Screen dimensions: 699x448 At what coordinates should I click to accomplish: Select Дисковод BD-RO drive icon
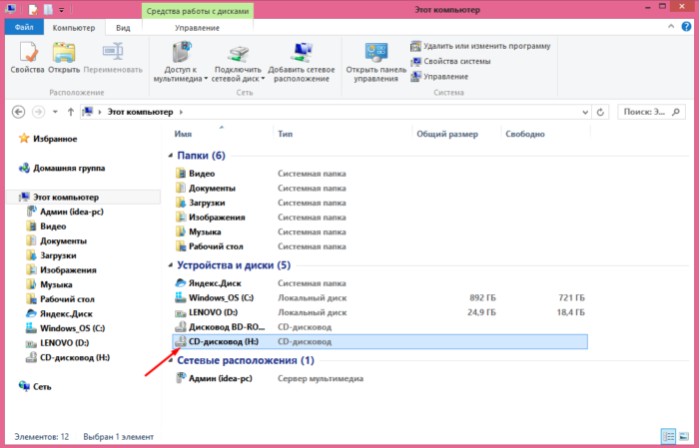pos(181,327)
